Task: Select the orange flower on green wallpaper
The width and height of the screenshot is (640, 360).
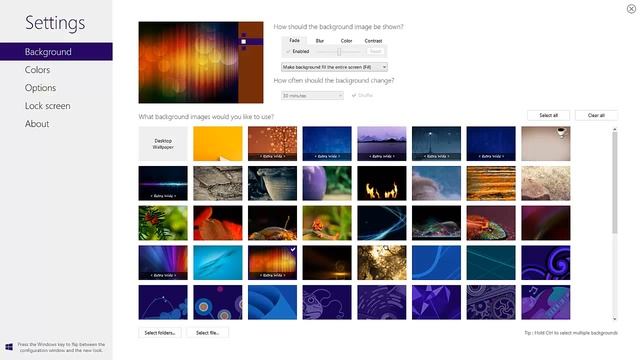Action: [x=327, y=223]
